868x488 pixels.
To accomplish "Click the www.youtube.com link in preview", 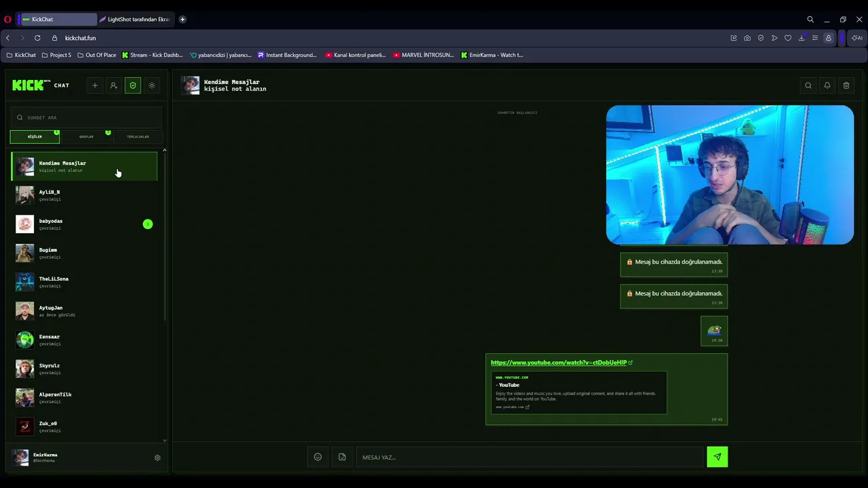I will 512,407.
